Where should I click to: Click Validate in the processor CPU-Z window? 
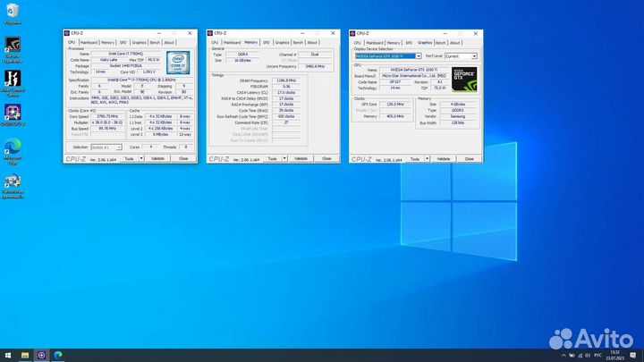pyautogui.click(x=157, y=158)
